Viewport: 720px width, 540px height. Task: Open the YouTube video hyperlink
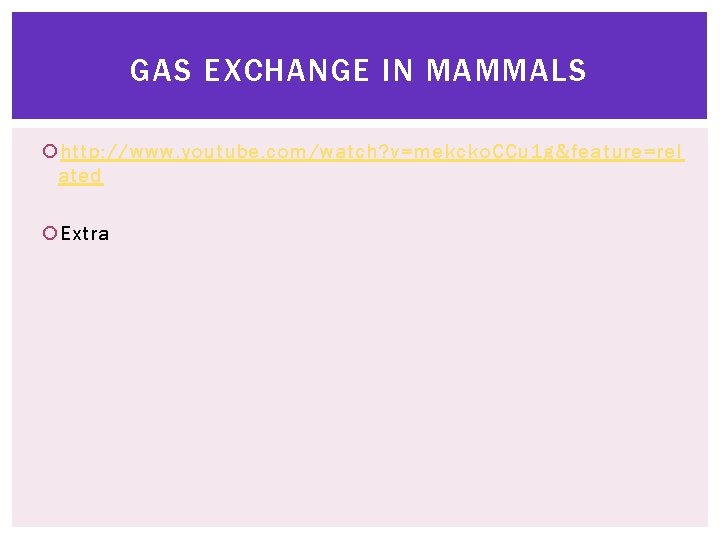click(x=372, y=152)
